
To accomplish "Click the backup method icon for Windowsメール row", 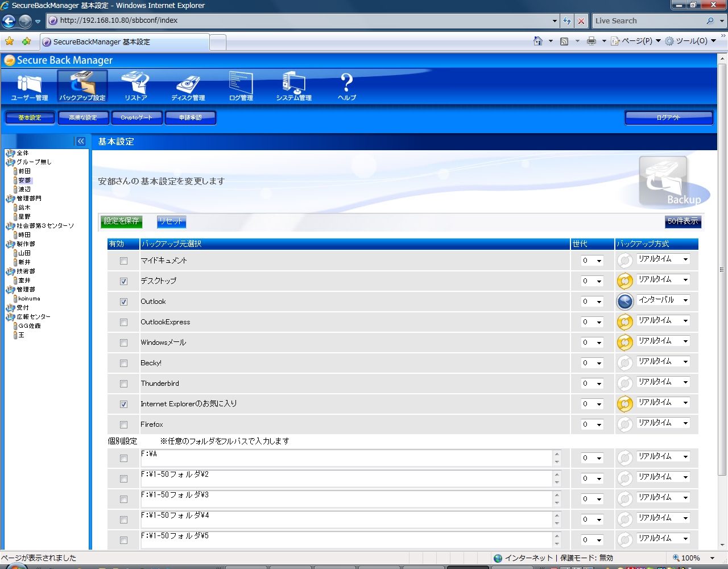I will pyautogui.click(x=624, y=342).
